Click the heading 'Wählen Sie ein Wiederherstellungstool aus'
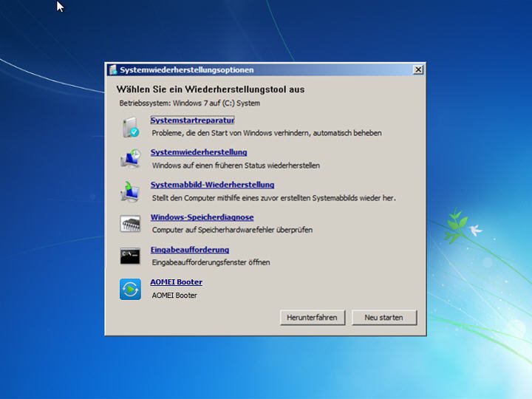The width and height of the screenshot is (532, 399). tap(211, 89)
